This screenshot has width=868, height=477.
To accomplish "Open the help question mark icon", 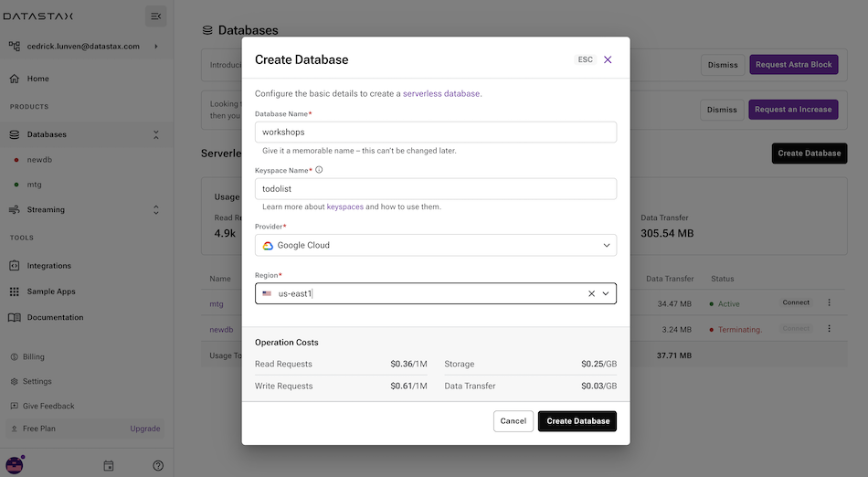I will tap(158, 465).
